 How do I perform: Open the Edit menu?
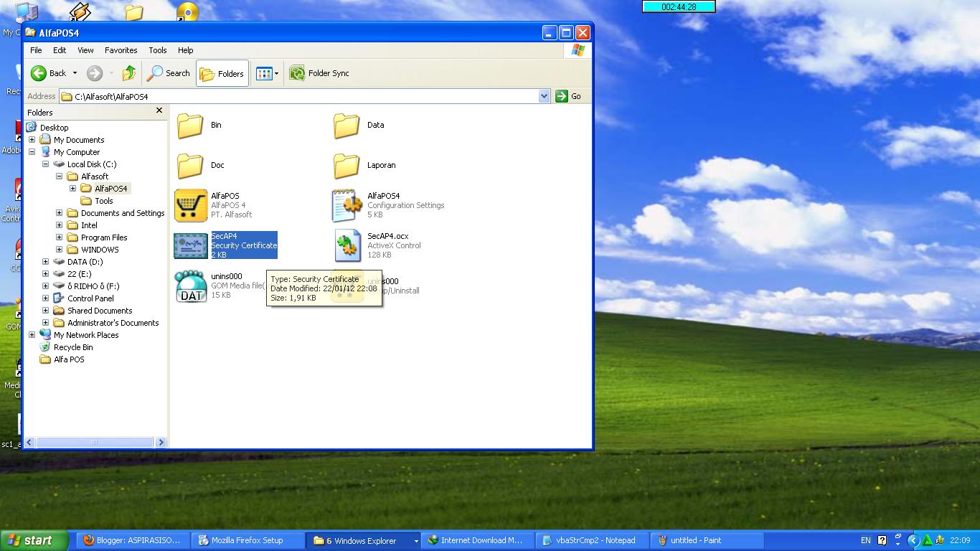60,50
